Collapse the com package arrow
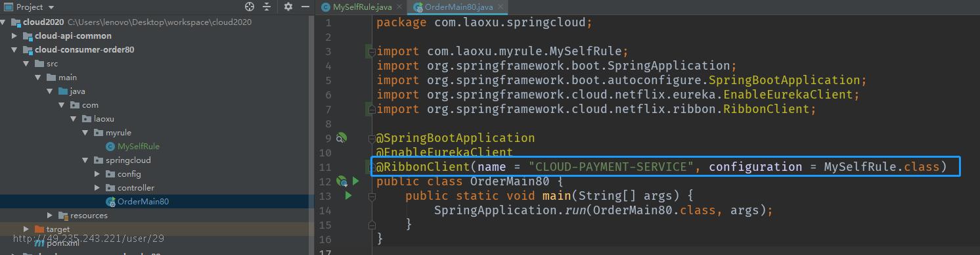 point(62,105)
